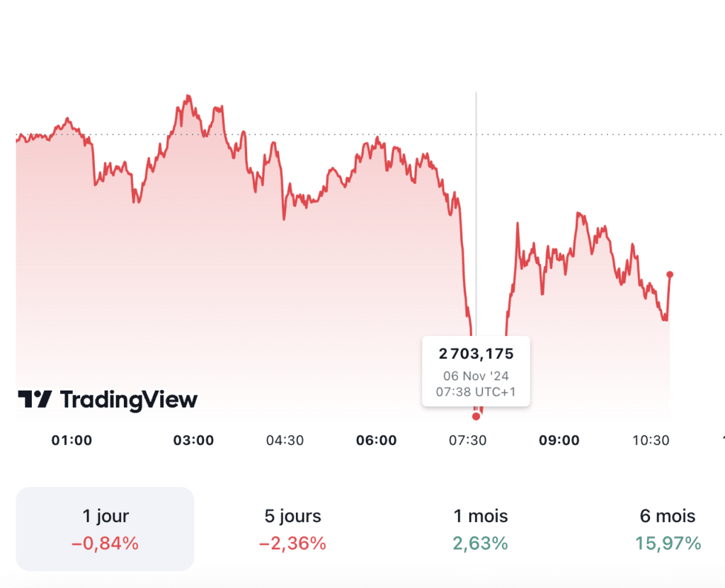Click the 07:38 UTC+1 tooltip time
The width and height of the screenshot is (725, 588).
[x=476, y=391]
